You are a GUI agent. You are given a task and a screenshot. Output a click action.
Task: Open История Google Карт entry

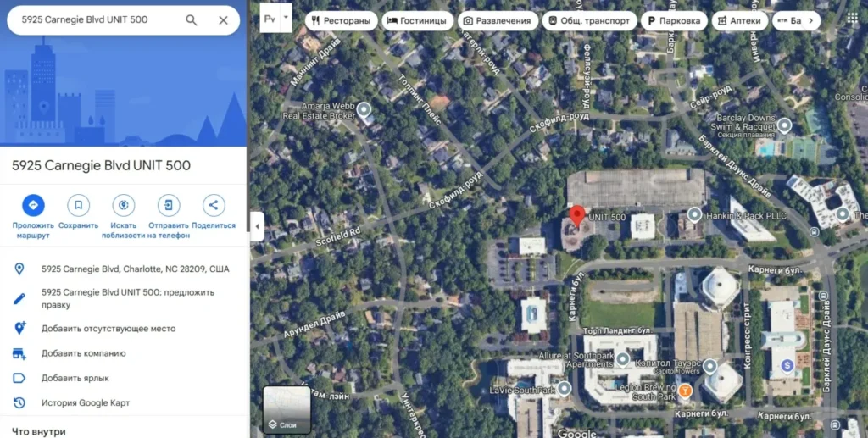[x=86, y=403]
